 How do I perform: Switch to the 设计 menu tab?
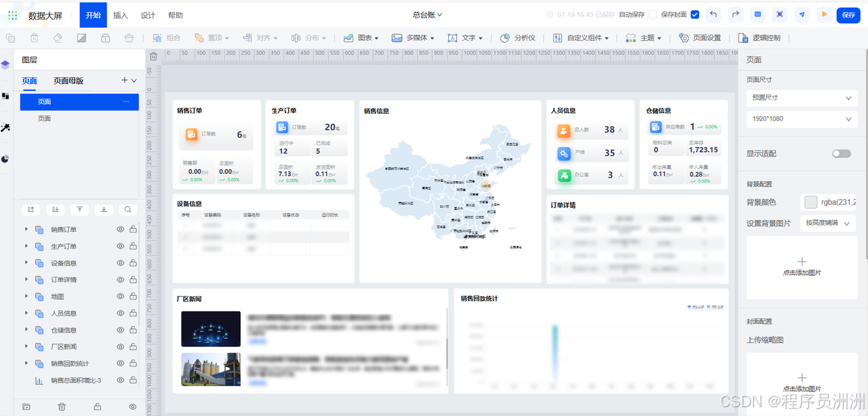point(148,15)
